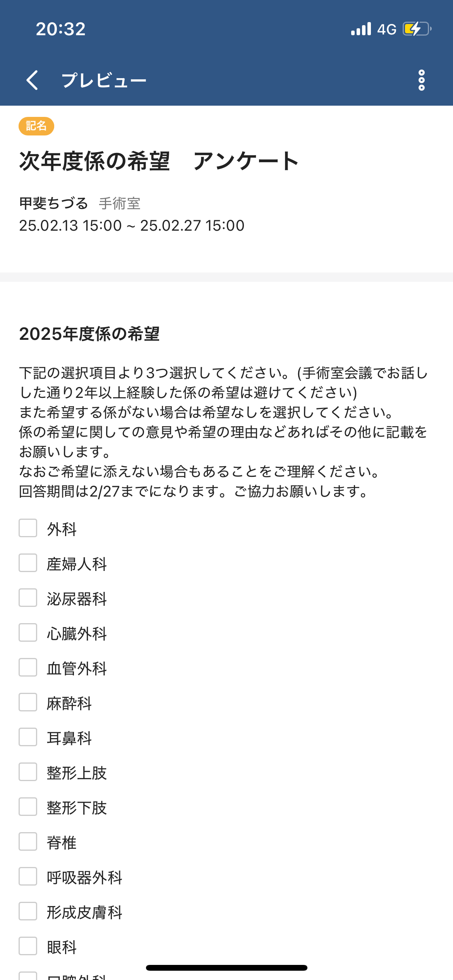Image resolution: width=453 pixels, height=980 pixels.
Task: Tick the 耳鼻科 checkbox
Action: [x=28, y=737]
